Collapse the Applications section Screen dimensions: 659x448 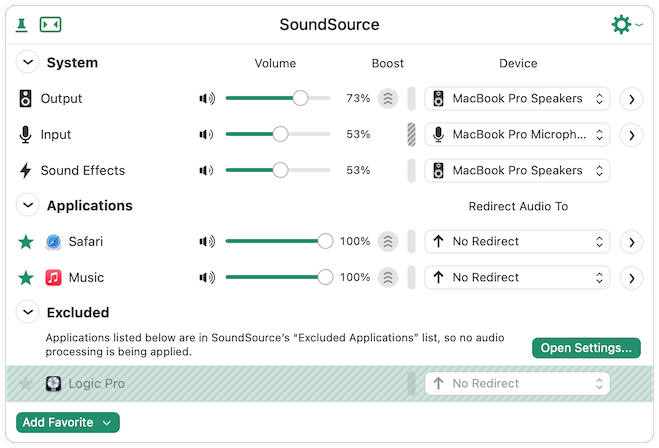click(28, 205)
